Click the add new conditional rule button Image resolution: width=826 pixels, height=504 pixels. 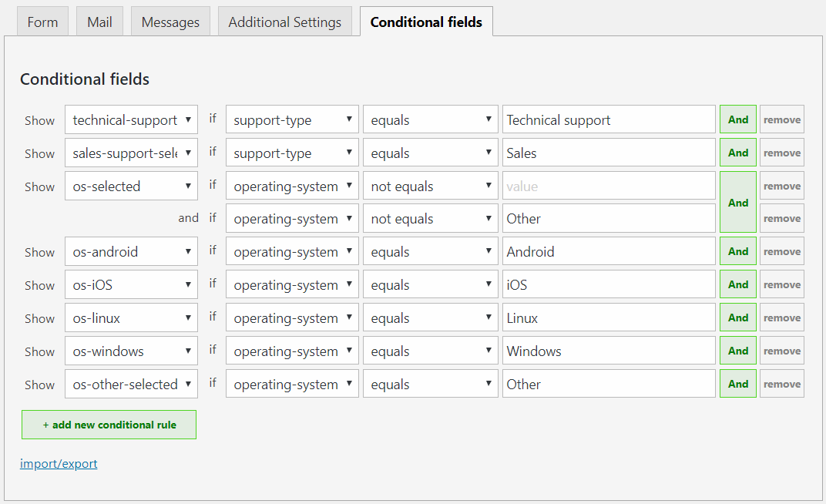[x=109, y=425]
